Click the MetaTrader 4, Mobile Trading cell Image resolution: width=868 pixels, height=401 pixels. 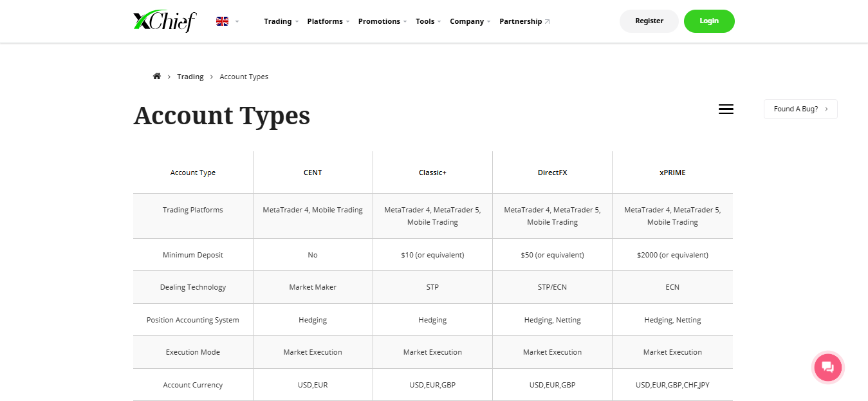pyautogui.click(x=313, y=216)
